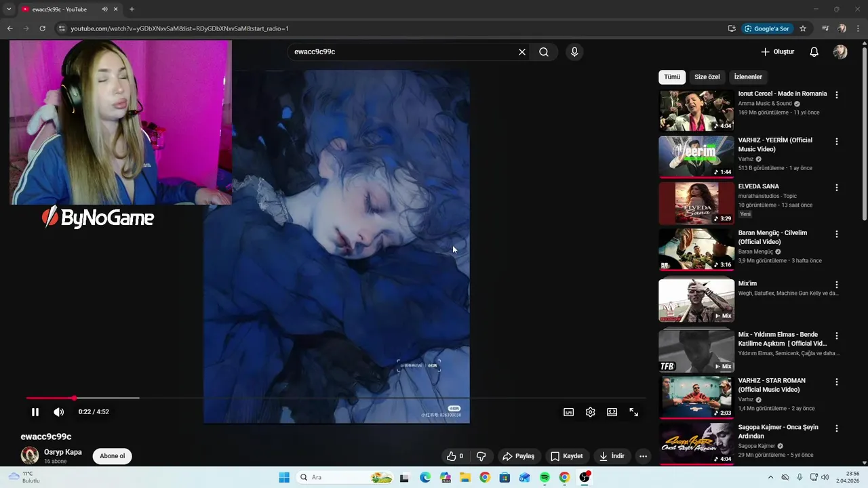Open options for VARHIZ - STAR ROMAN

837,382
